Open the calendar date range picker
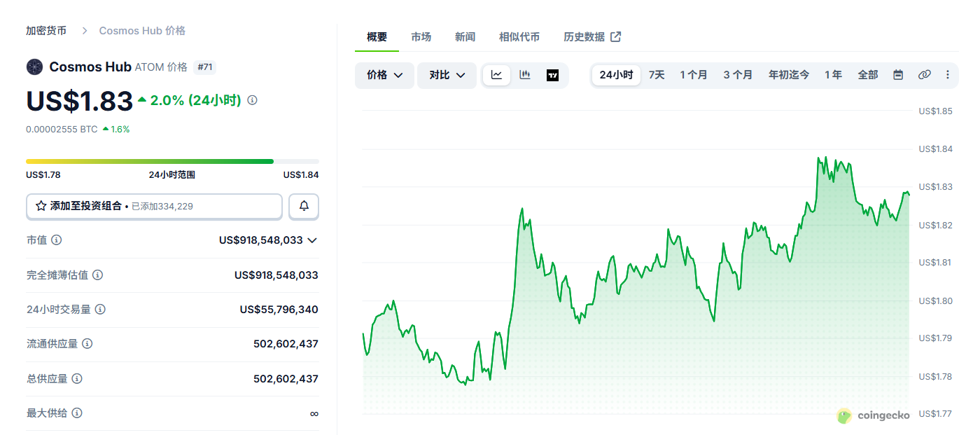Image resolution: width=980 pixels, height=435 pixels. [898, 75]
